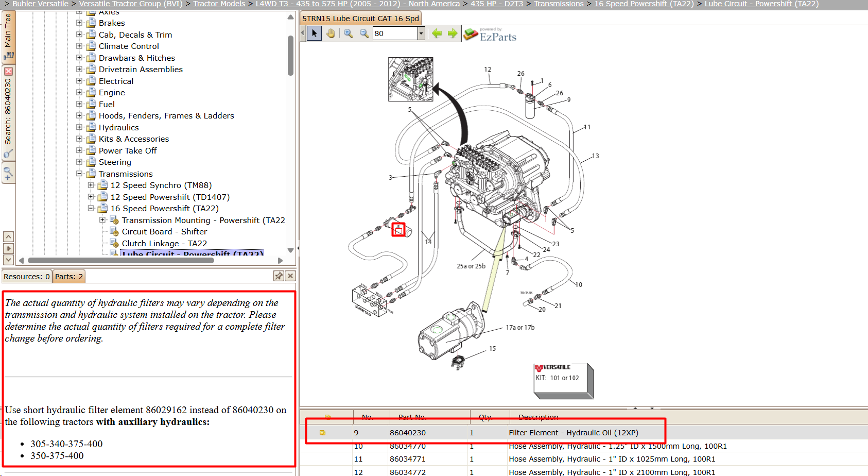Select Kits & Accessories in the tree

coord(134,139)
